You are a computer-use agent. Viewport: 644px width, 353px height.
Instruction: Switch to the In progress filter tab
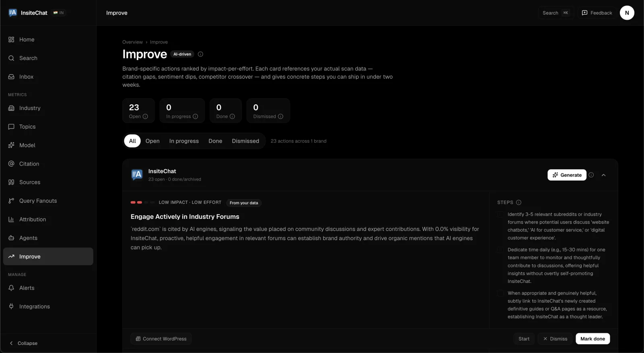[x=184, y=141]
